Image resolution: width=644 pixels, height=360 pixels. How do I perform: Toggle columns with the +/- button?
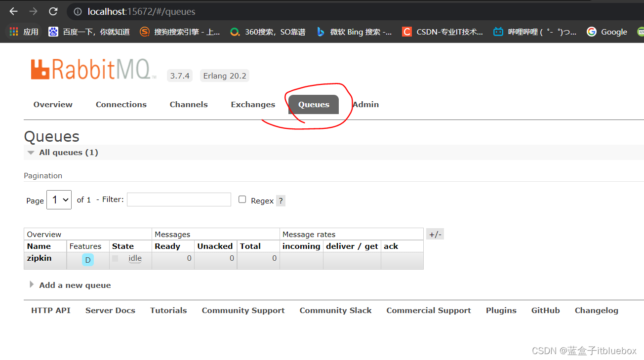(435, 234)
